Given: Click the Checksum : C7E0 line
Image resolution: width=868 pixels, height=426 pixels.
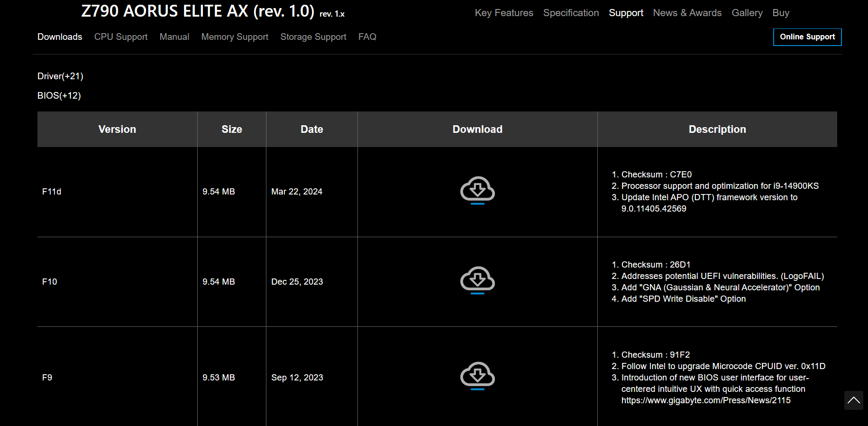Looking at the screenshot, I should 657,175.
